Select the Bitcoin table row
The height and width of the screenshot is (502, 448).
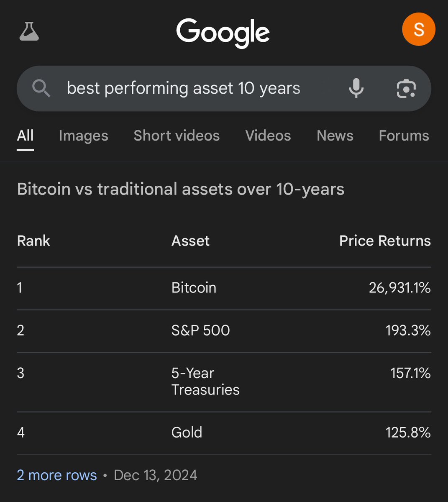click(x=224, y=288)
